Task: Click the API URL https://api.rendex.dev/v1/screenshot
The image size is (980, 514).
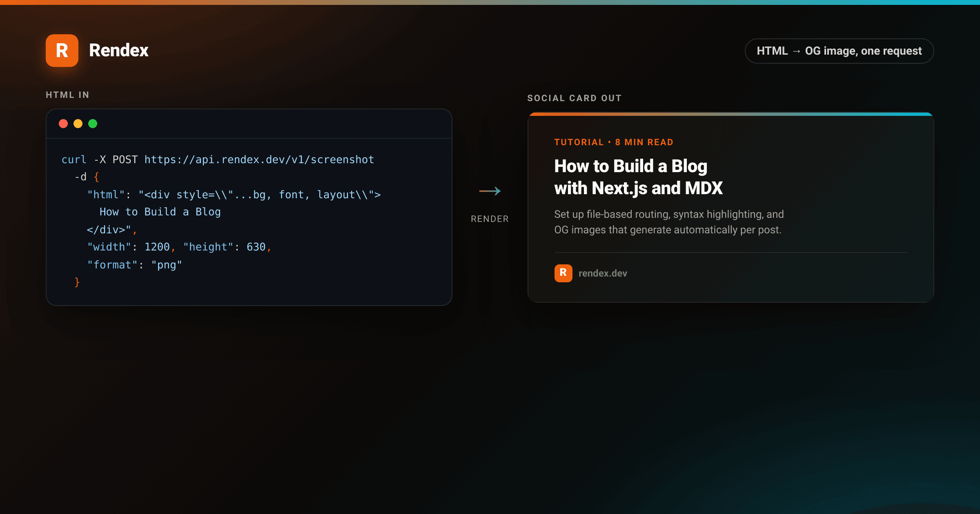Action: [259, 160]
